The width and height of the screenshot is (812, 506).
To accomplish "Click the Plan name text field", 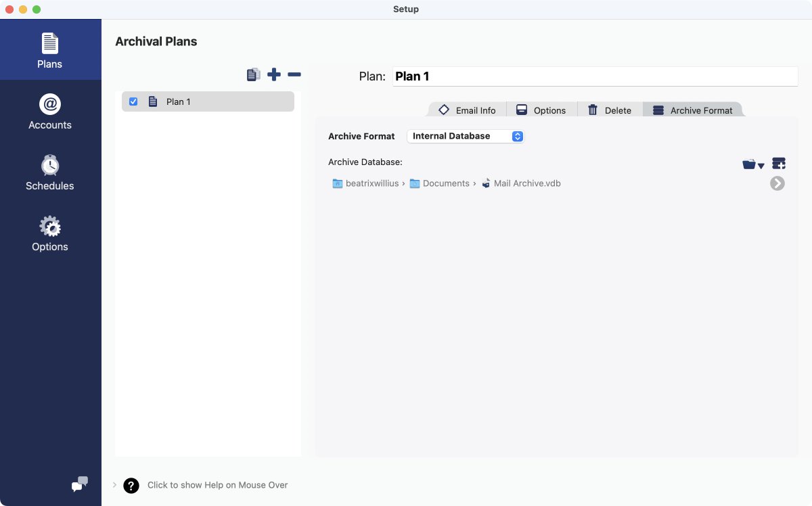I will (594, 76).
